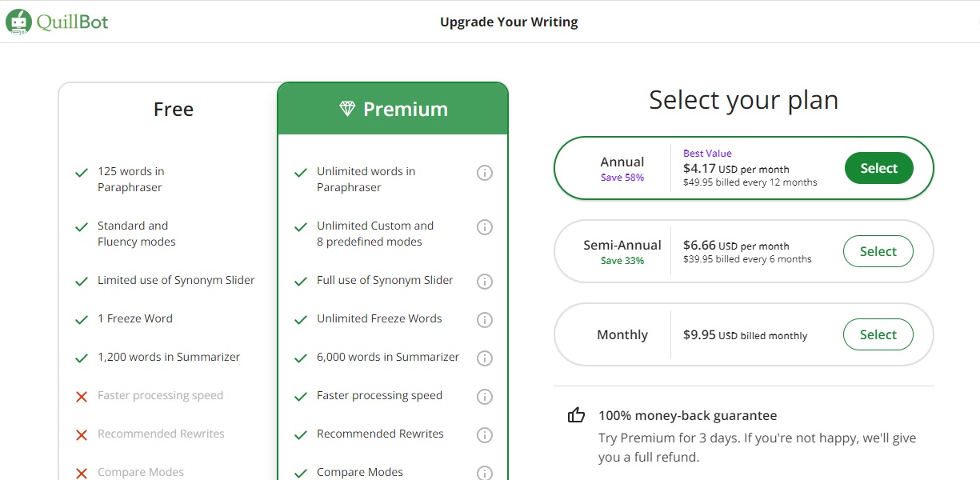Show info for Unlimited Freeze Words
The image size is (980, 480).
point(485,320)
